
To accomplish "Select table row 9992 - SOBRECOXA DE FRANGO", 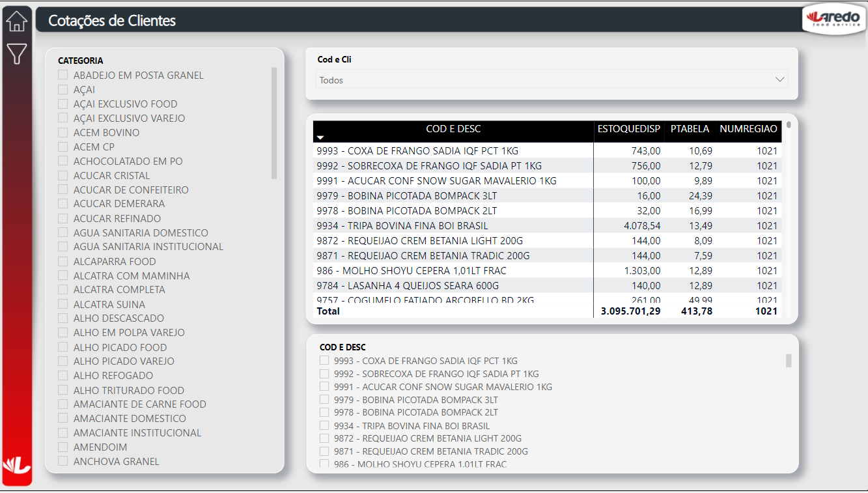I will (547, 165).
